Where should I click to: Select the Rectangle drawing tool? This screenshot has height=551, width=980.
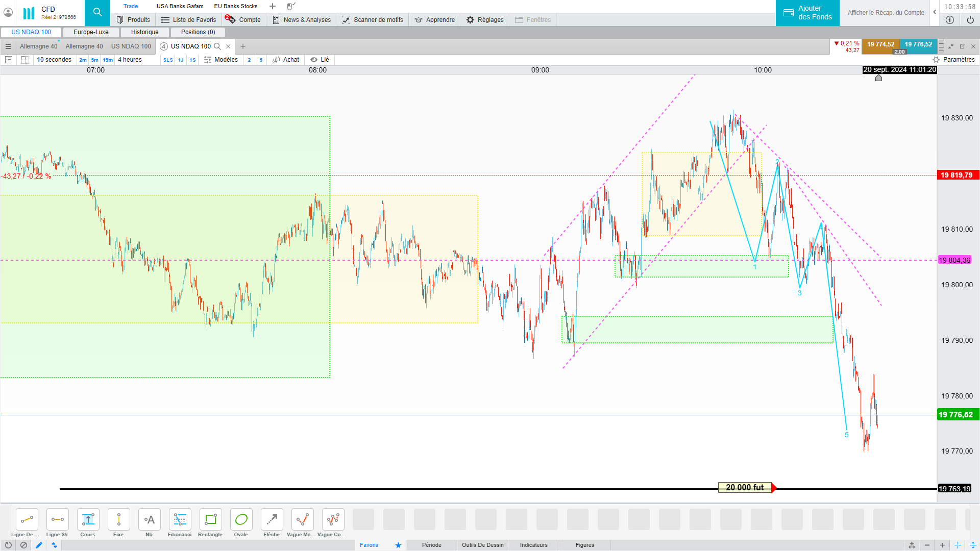pyautogui.click(x=210, y=520)
